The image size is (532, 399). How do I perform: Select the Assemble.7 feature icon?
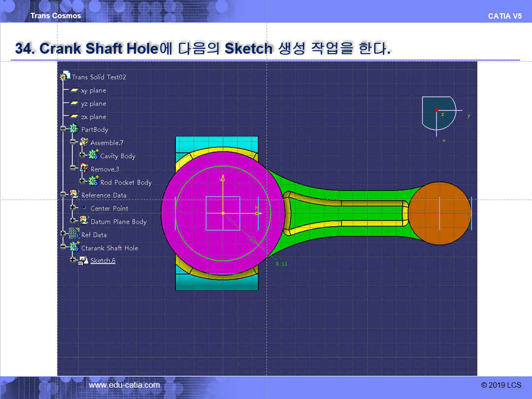84,142
